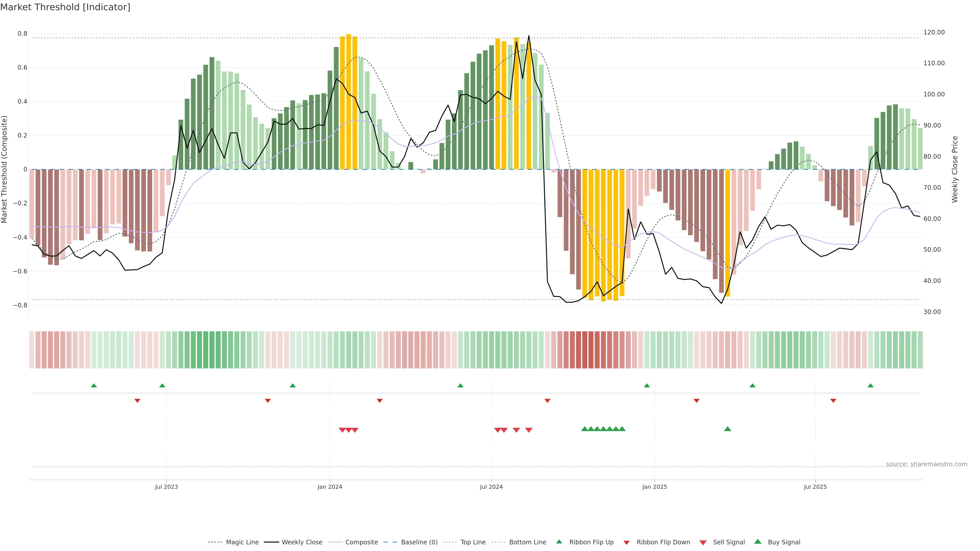980x551 pixels.
Task: Click the Buy Signal legend triangle icon
Action: [x=757, y=542]
